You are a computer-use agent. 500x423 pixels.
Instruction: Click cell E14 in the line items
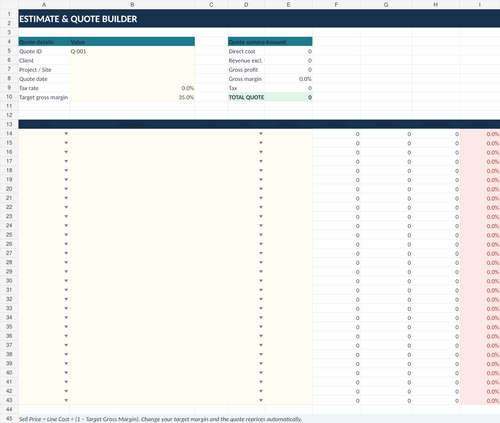click(x=288, y=134)
